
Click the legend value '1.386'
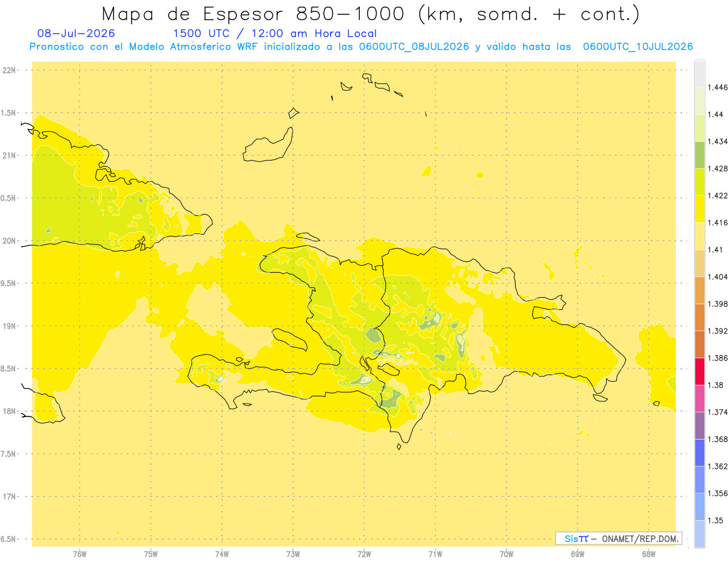point(718,358)
